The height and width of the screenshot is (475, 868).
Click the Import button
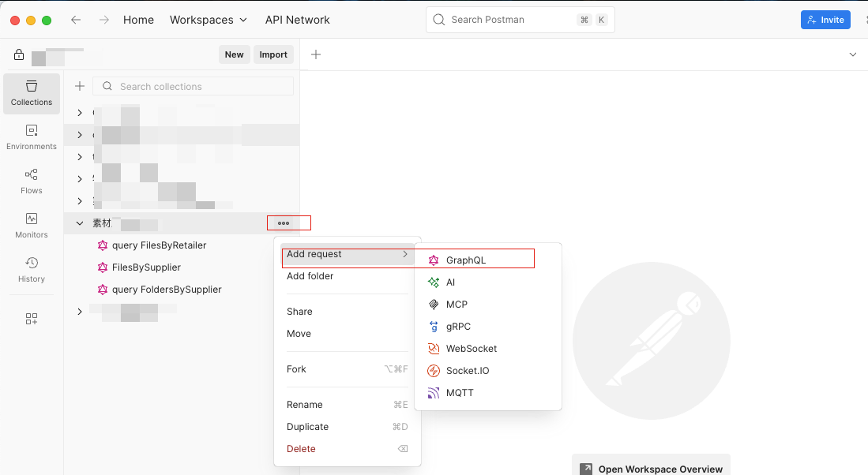tap(273, 54)
